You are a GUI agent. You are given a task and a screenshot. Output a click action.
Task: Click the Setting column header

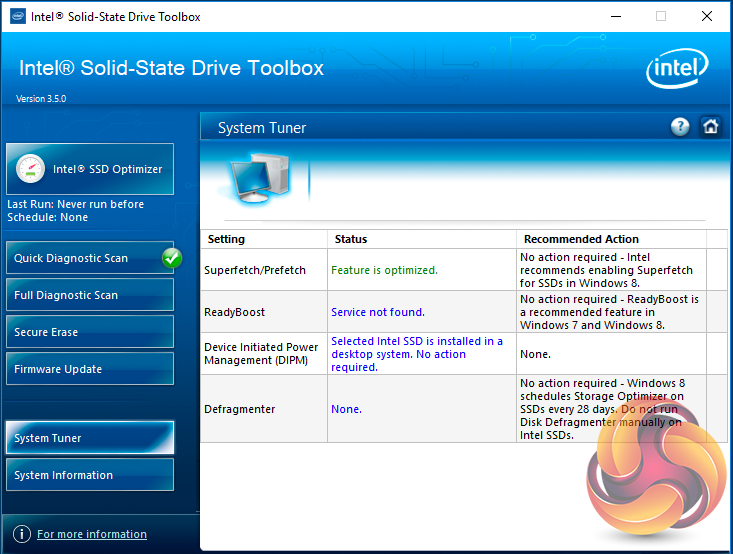pos(226,239)
